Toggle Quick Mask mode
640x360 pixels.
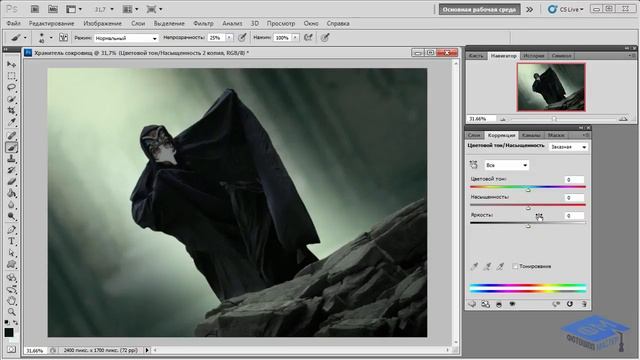pos(11,349)
